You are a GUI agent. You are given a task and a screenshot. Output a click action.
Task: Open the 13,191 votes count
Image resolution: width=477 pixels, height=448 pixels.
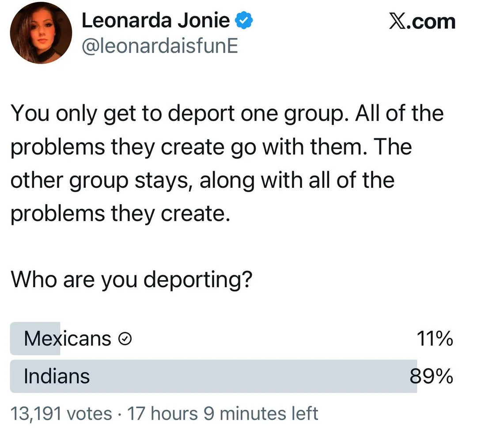coord(61,414)
